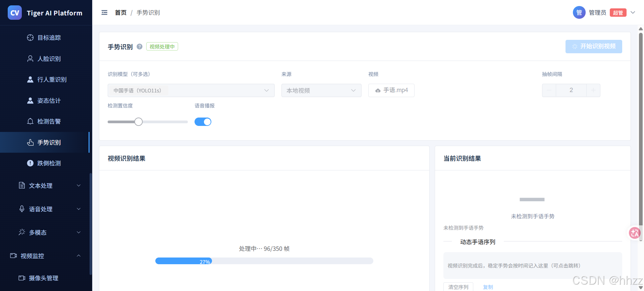
Task: Expand the 语音处理 submenu chevron
Action: pyautogui.click(x=79, y=209)
